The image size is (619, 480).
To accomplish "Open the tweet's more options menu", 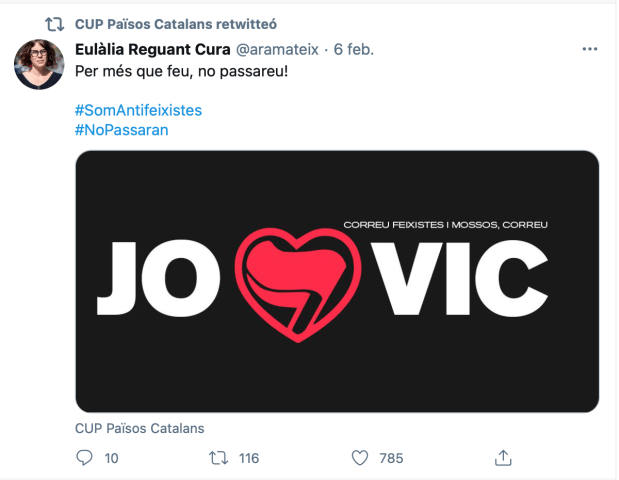I will click(x=591, y=48).
